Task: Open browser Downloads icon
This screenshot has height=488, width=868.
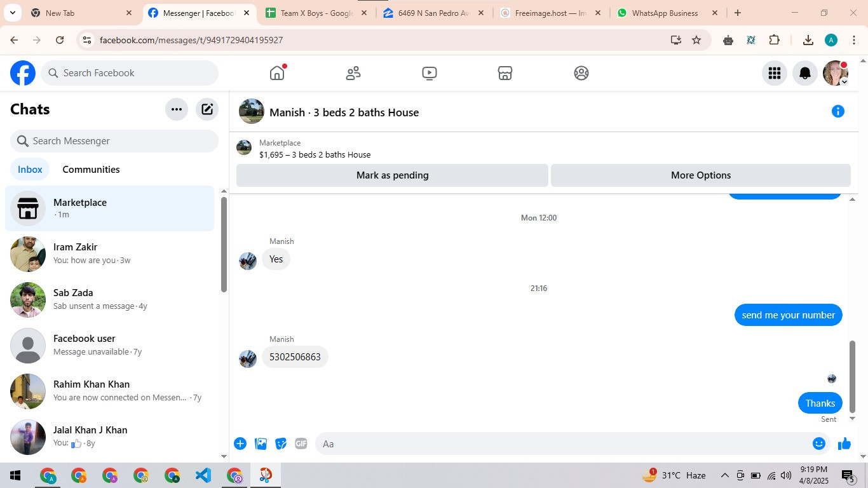Action: tap(808, 40)
